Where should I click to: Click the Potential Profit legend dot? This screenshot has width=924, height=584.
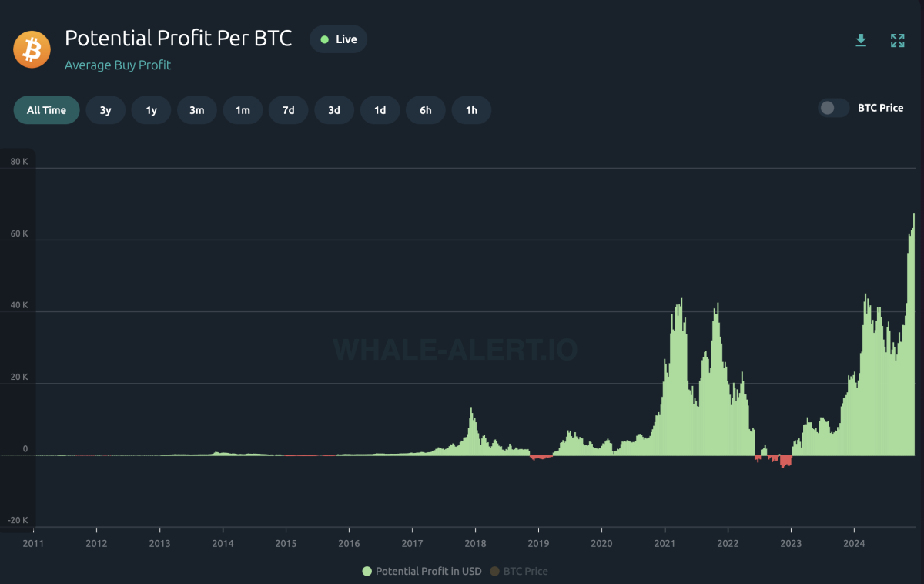(366, 571)
